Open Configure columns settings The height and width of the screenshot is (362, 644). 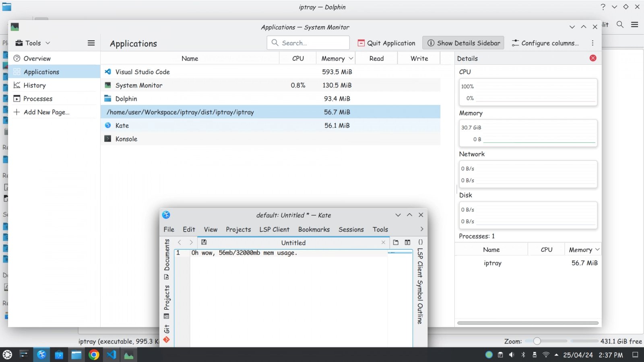coord(545,43)
